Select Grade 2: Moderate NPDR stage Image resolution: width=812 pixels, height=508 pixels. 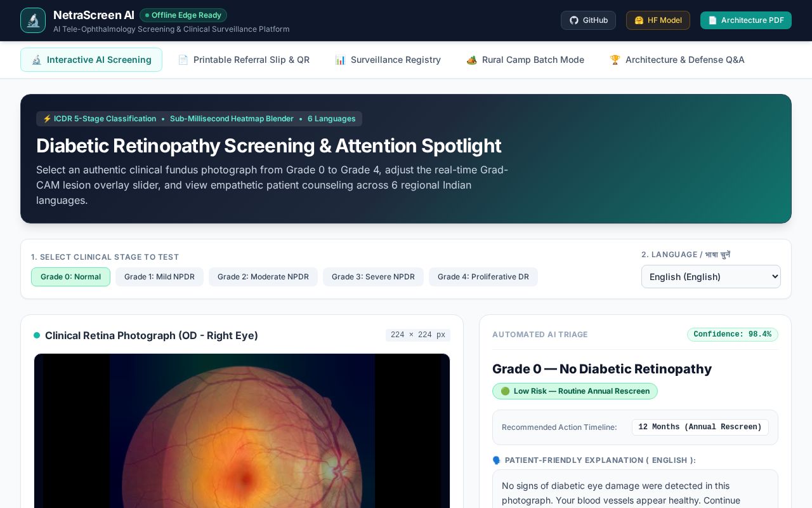pyautogui.click(x=263, y=277)
